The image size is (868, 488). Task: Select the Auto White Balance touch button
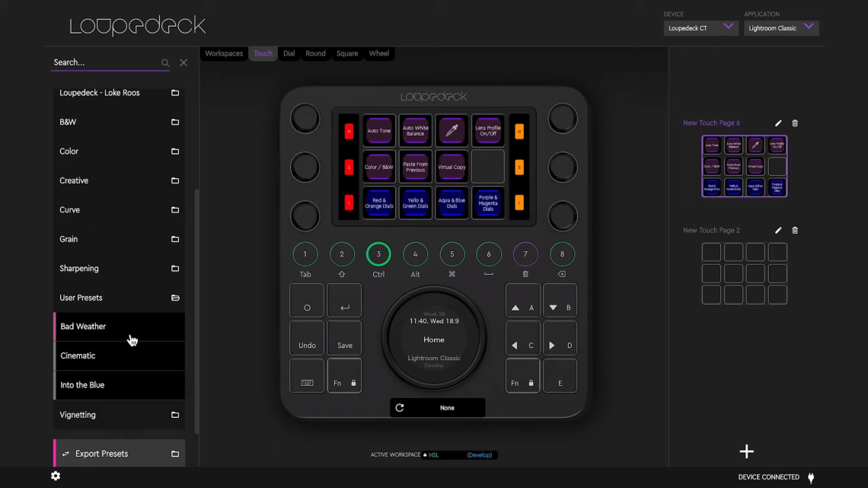tap(415, 131)
